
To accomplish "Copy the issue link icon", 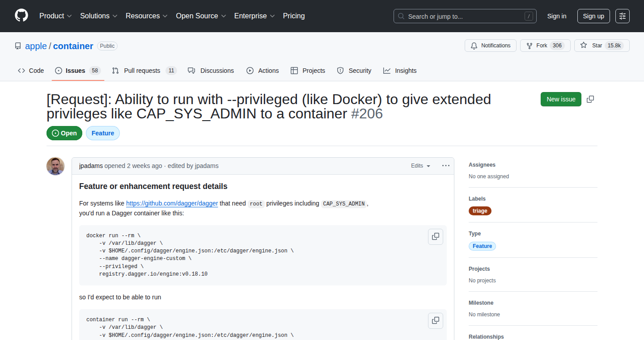I will click(x=590, y=99).
